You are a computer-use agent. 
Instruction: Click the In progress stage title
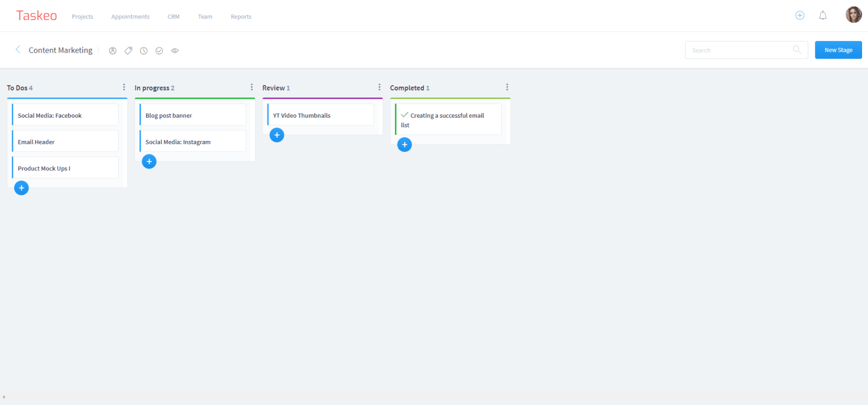(152, 88)
